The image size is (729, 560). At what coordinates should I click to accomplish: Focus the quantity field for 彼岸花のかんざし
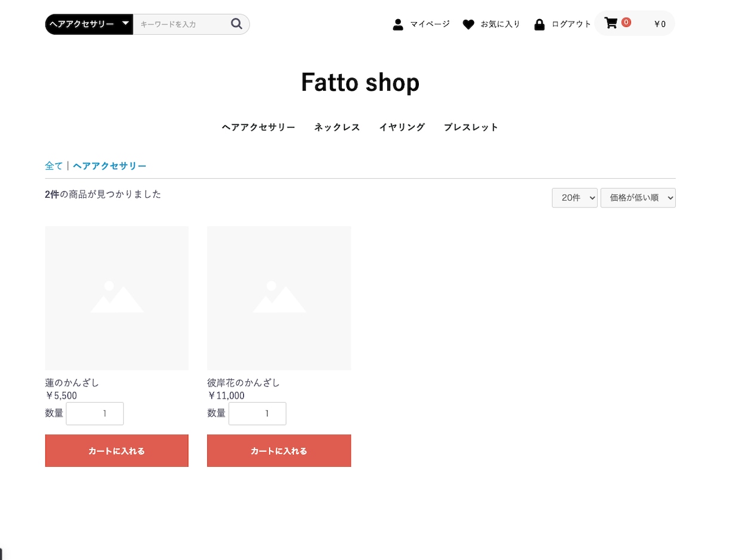258,414
